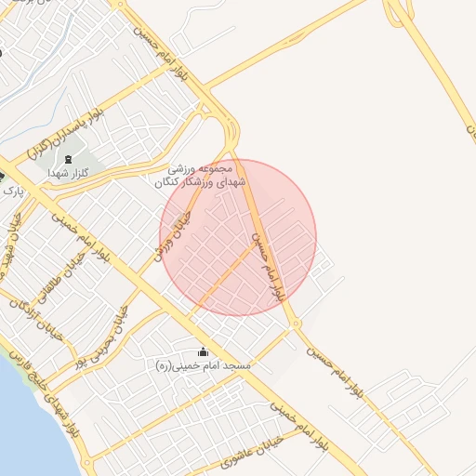The width and height of the screenshot is (476, 476).
Task: Click the خیابان عاشوری street label
Action: coord(252,453)
